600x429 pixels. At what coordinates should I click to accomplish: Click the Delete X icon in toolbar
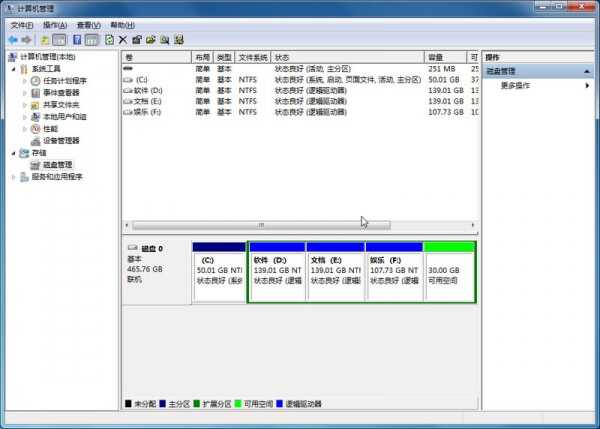[x=123, y=40]
